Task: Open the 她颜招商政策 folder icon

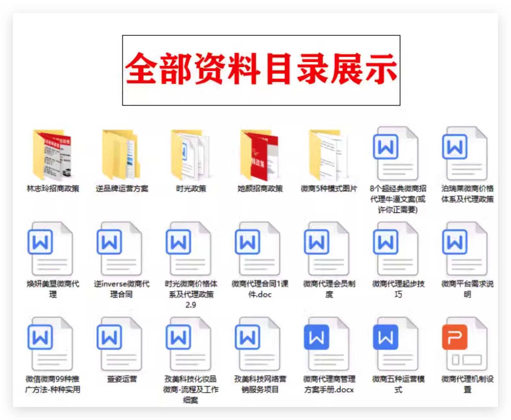Action: click(260, 155)
